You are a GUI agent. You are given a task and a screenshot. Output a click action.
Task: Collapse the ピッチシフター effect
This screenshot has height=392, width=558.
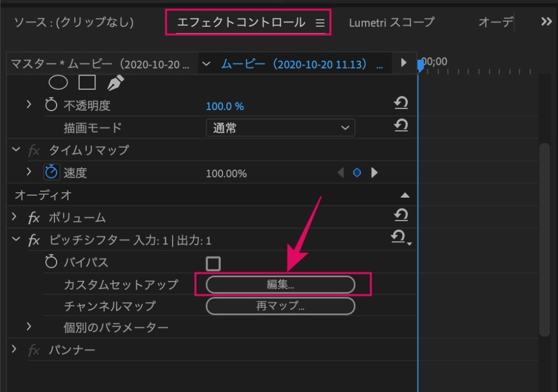coord(16,239)
